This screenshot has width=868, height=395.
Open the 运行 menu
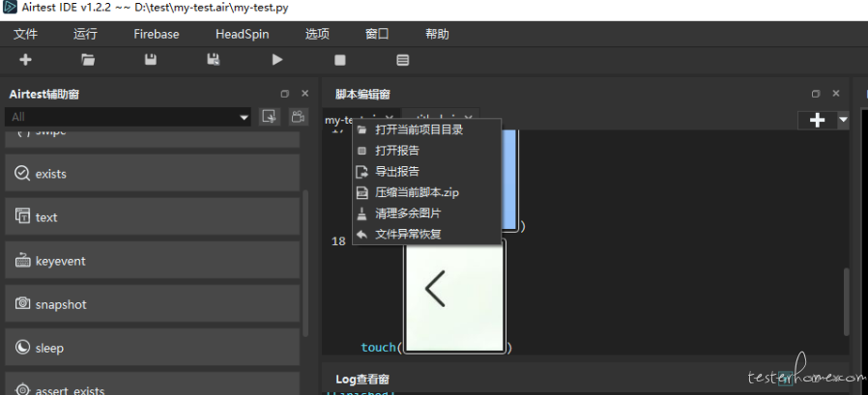click(85, 34)
